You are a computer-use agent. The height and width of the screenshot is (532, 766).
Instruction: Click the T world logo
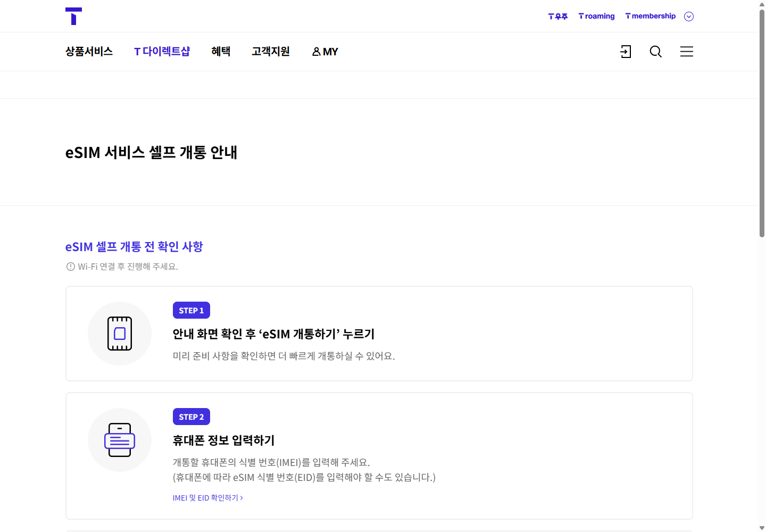click(73, 16)
